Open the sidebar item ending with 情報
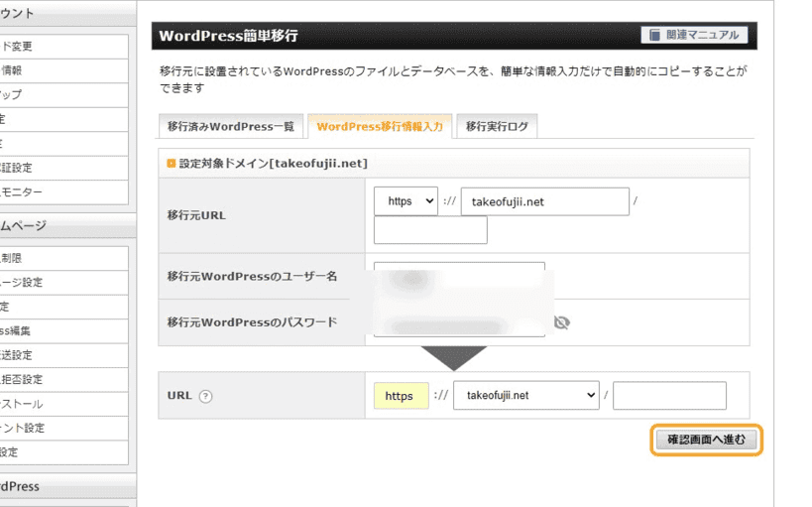This screenshot has height=507, width=812. pyautogui.click(x=64, y=70)
